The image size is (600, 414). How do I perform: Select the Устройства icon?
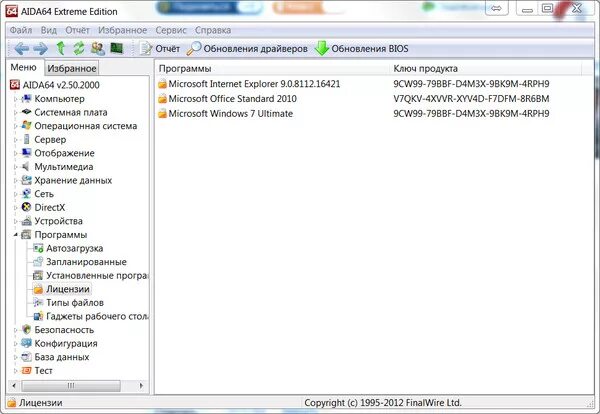click(x=26, y=221)
